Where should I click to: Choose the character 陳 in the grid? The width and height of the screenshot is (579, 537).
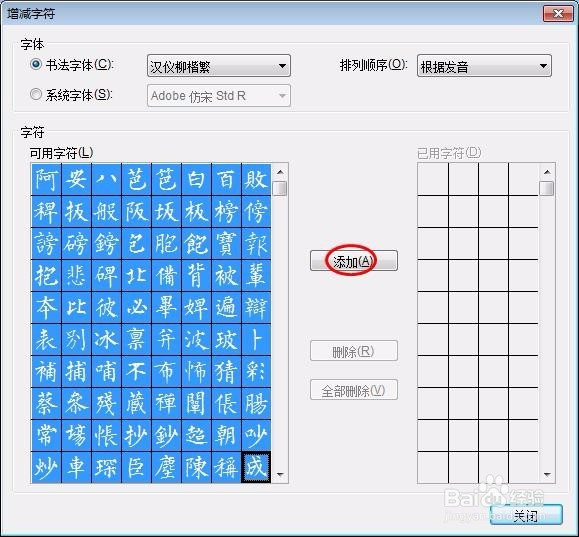(196, 467)
